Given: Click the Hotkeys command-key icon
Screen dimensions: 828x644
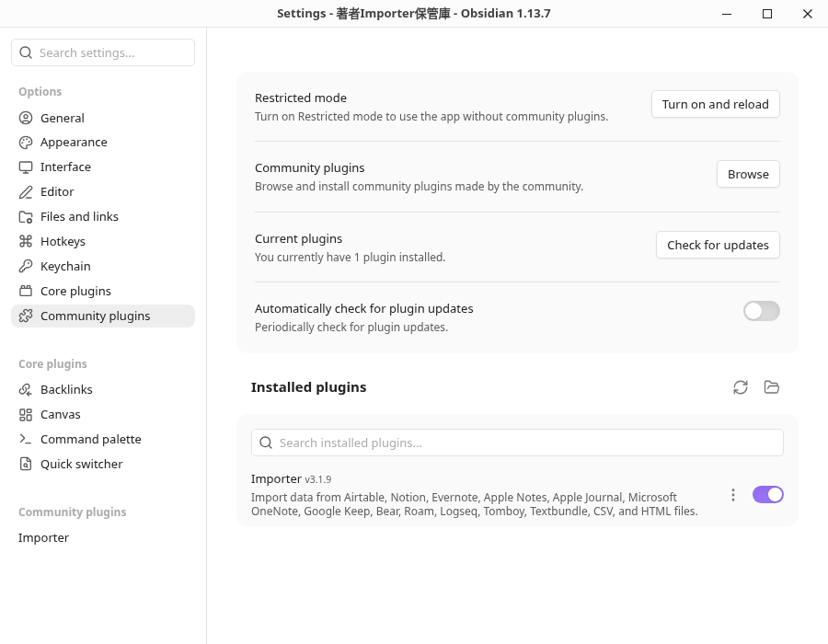Looking at the screenshot, I should click(x=26, y=242).
